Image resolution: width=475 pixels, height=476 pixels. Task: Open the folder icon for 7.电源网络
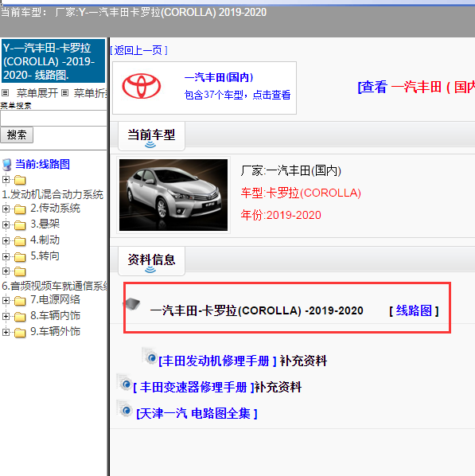(x=20, y=301)
